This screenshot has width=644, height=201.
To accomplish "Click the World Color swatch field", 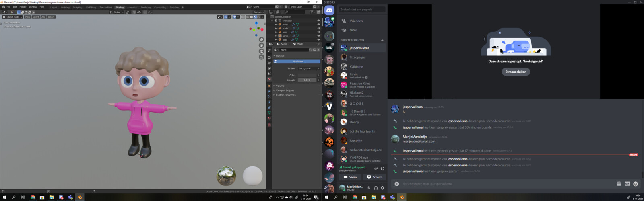I will [x=307, y=75].
